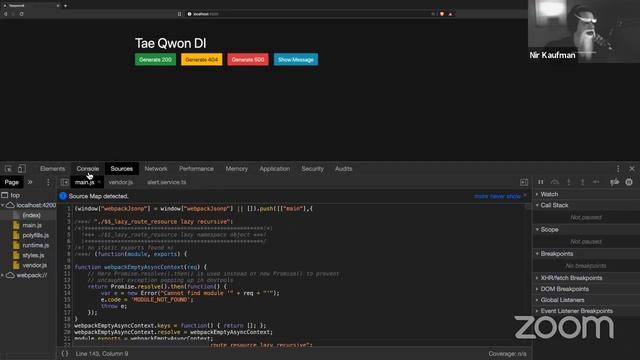Switch to the vendor.js editor tab
Screen dimensions: 640x360
pyautogui.click(x=120, y=182)
